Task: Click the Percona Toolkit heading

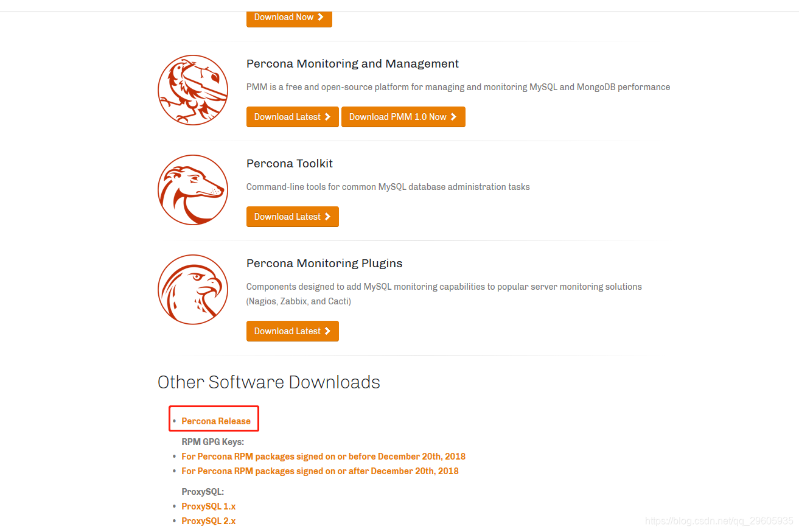Action: click(290, 164)
